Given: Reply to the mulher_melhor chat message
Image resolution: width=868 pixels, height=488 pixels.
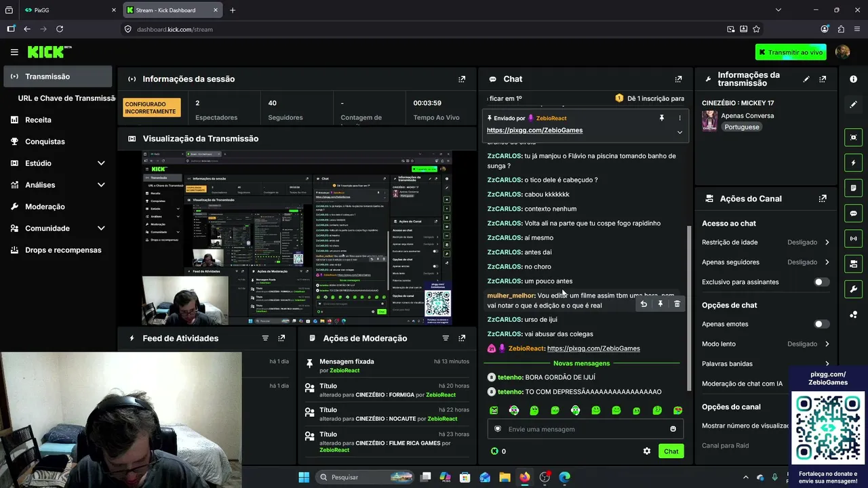Looking at the screenshot, I should point(644,304).
